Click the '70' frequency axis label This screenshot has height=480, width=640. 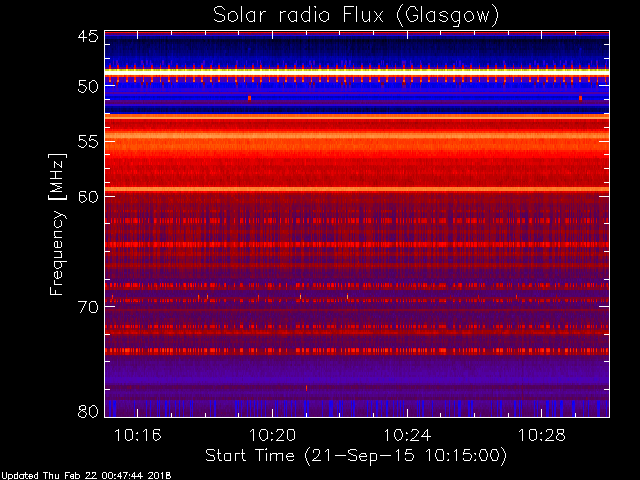(x=88, y=307)
